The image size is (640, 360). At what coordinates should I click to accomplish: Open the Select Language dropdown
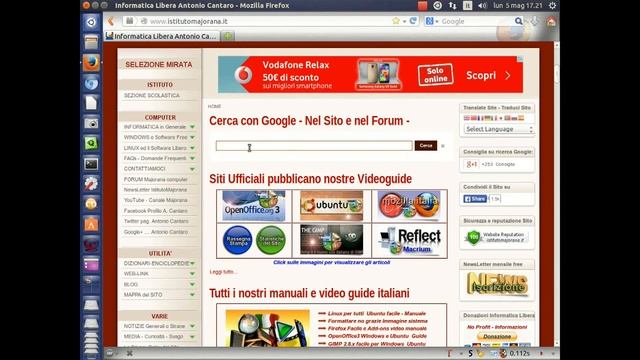(x=499, y=129)
